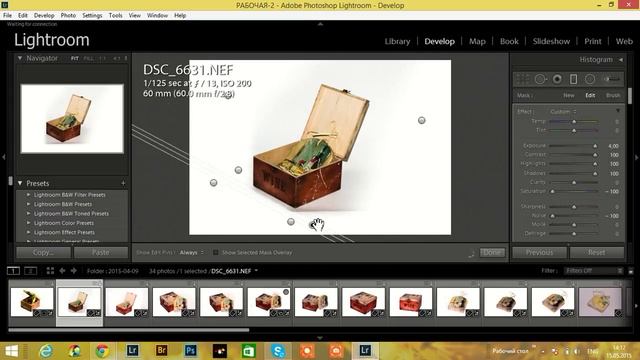Collapse the Histogram panel

[x=620, y=60]
